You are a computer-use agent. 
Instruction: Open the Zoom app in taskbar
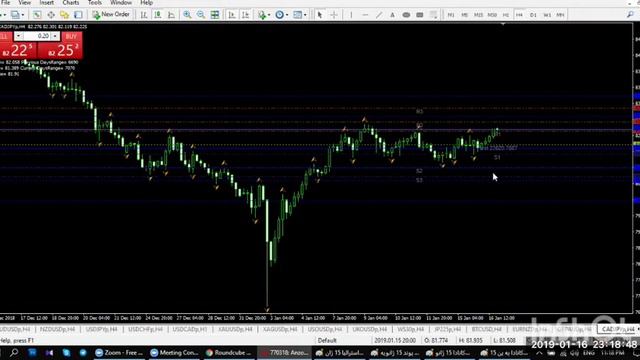pos(119,353)
